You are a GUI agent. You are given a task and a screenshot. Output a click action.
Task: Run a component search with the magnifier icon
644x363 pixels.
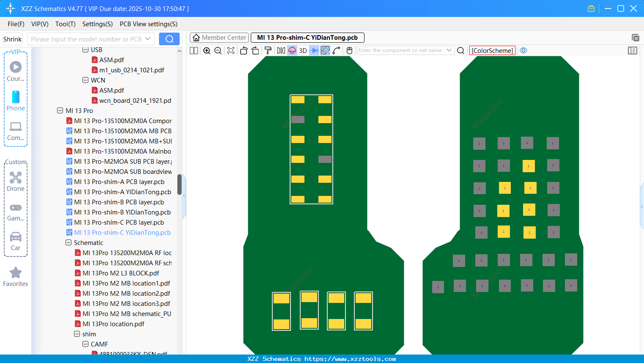click(x=460, y=50)
